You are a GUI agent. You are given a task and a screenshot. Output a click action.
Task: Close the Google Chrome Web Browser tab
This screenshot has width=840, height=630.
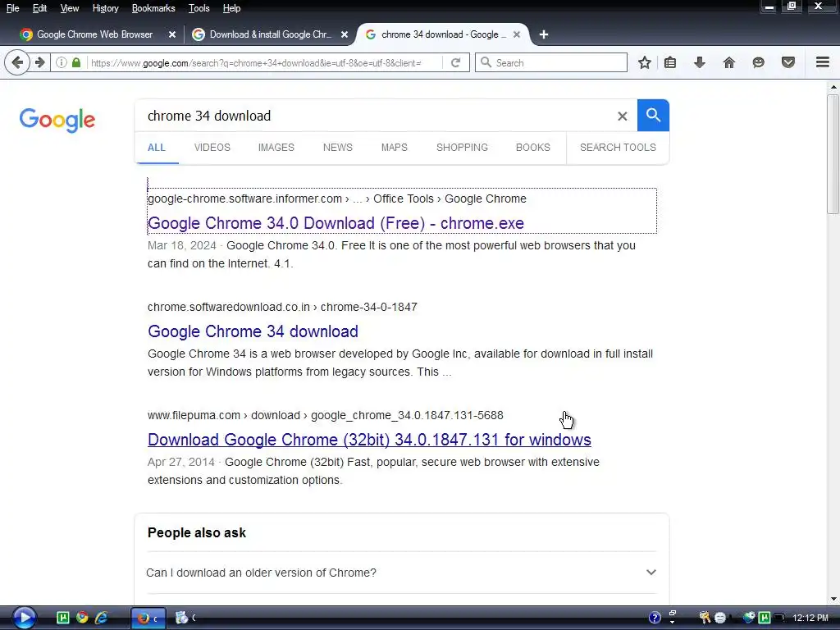coord(172,34)
